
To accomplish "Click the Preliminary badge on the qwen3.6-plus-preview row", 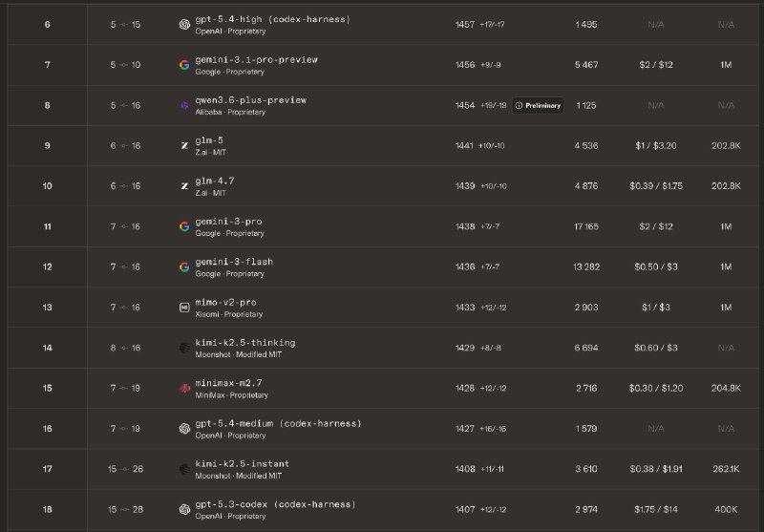I will pyautogui.click(x=538, y=105).
